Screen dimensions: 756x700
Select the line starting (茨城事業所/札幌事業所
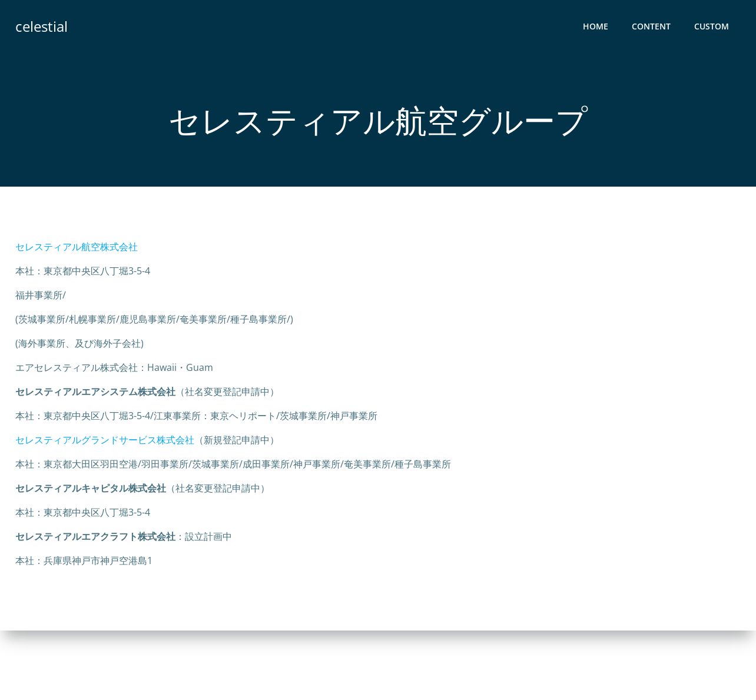pos(154,320)
